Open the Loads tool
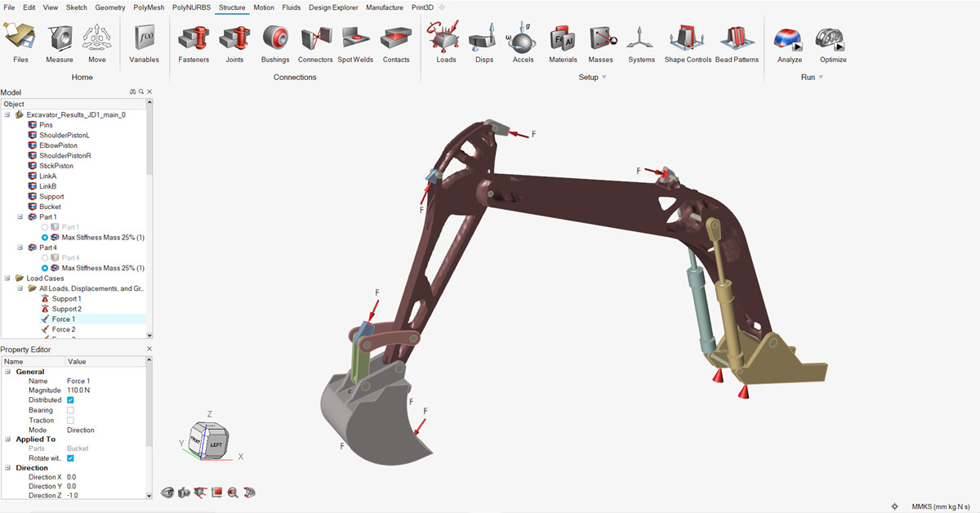Image resolution: width=980 pixels, height=513 pixels. pos(446,39)
